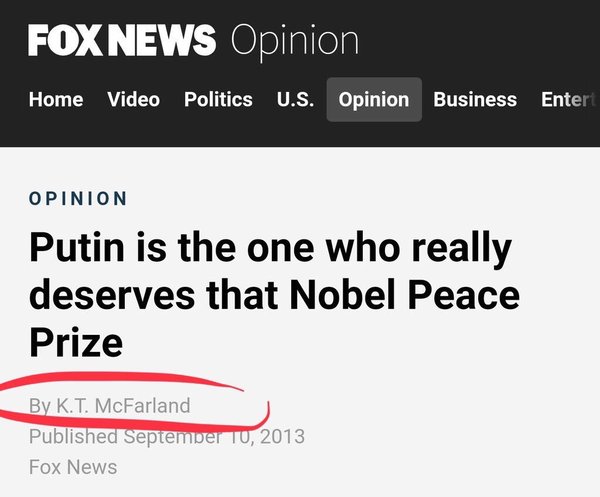Open the Video section in navigation
The width and height of the screenshot is (600, 497).
[x=133, y=99]
